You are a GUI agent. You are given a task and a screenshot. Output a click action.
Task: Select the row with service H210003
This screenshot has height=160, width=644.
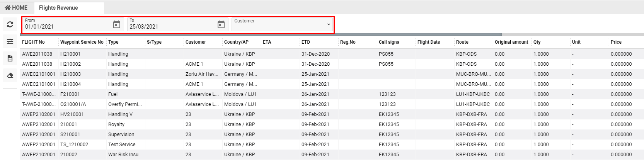tap(70, 74)
